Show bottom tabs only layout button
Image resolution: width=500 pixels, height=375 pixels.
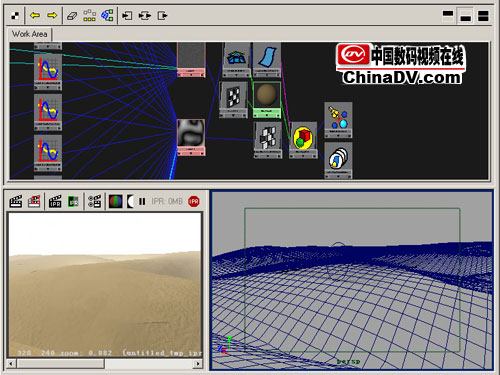coord(466,16)
